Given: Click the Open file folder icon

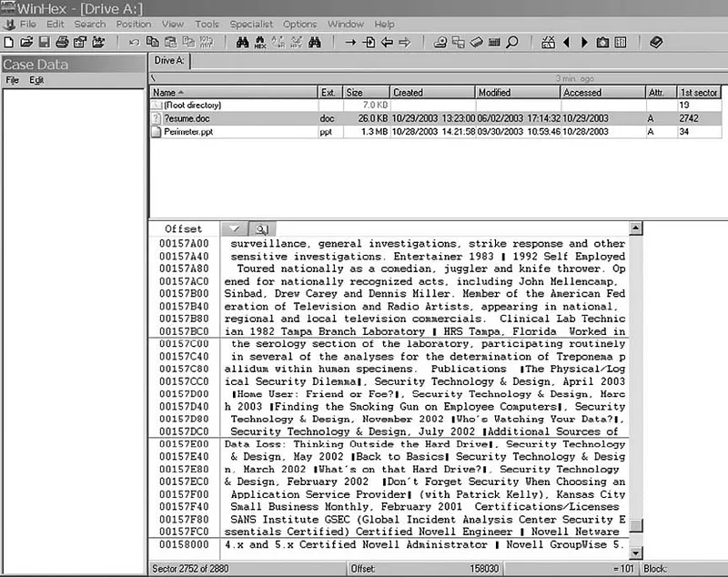Looking at the screenshot, I should point(26,43).
